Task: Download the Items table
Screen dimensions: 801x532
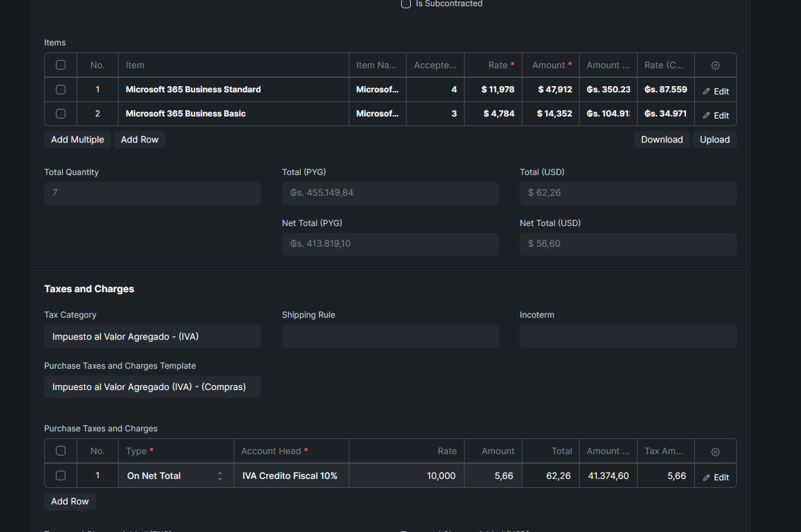Action: [x=662, y=139]
